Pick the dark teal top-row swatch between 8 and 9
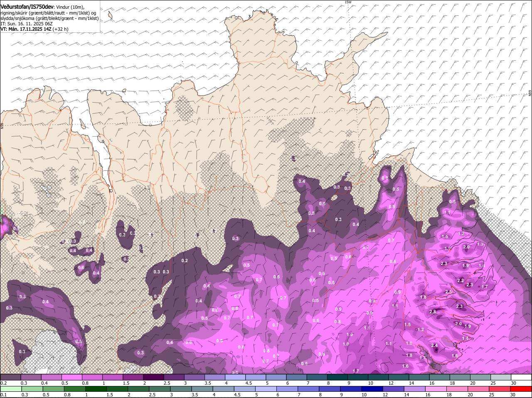Screen dimensions: 532x398 click(337, 377)
